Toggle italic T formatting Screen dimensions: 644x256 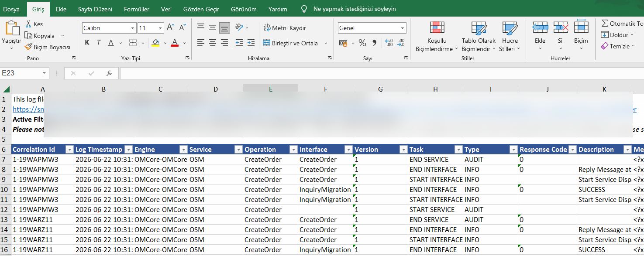coord(99,43)
